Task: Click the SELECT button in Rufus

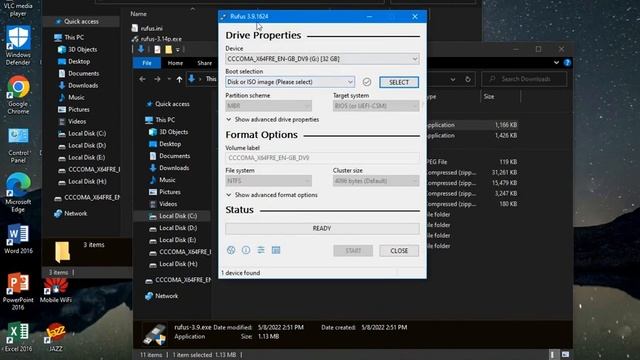Action: (x=399, y=82)
